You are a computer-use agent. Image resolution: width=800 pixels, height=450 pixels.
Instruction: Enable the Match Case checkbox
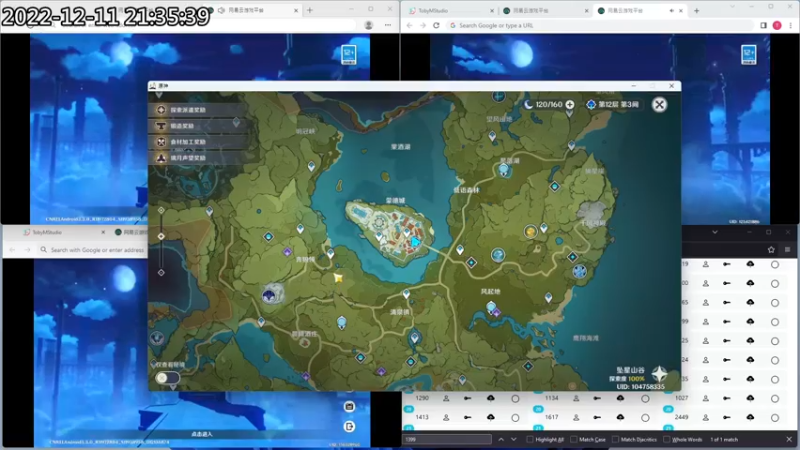coord(573,439)
